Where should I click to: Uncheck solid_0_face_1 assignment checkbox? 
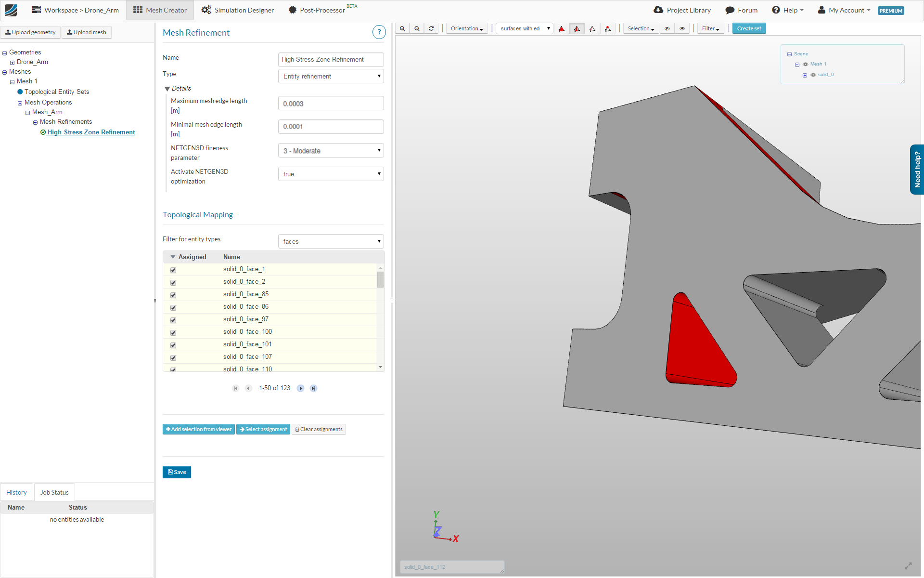[x=173, y=270]
